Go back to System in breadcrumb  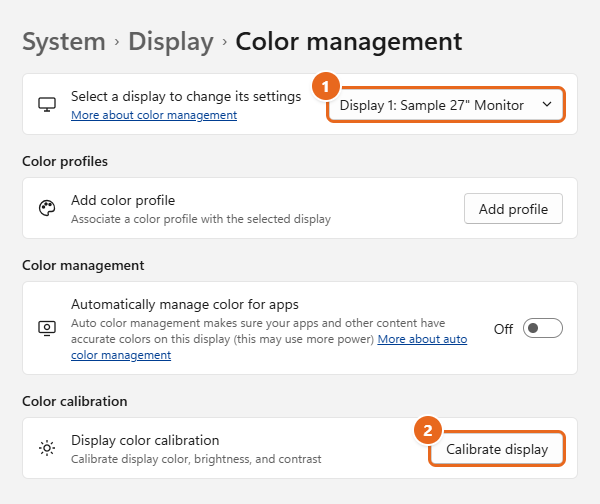point(64,41)
